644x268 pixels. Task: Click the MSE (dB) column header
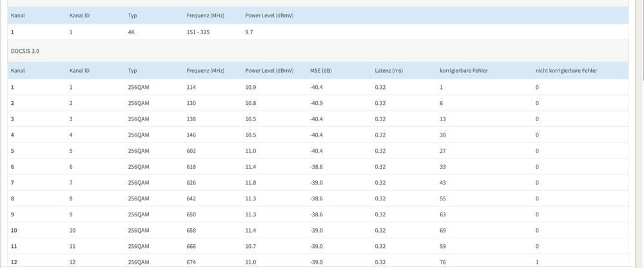[320, 70]
